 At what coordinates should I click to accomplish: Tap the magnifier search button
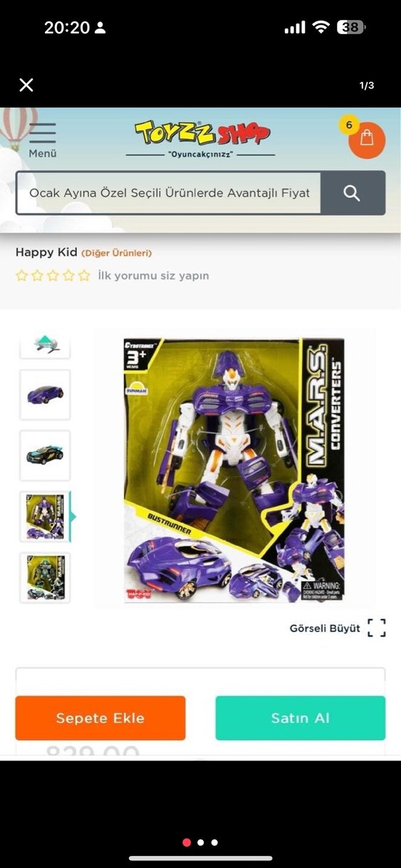pyautogui.click(x=352, y=193)
